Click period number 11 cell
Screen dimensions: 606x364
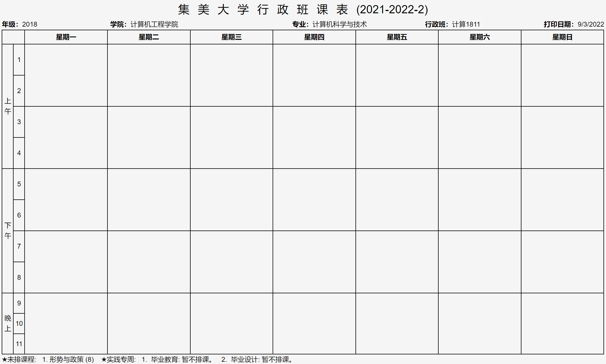[x=19, y=344]
